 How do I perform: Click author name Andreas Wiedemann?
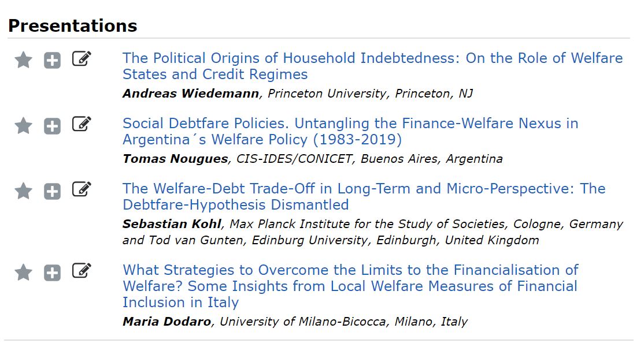point(191,94)
